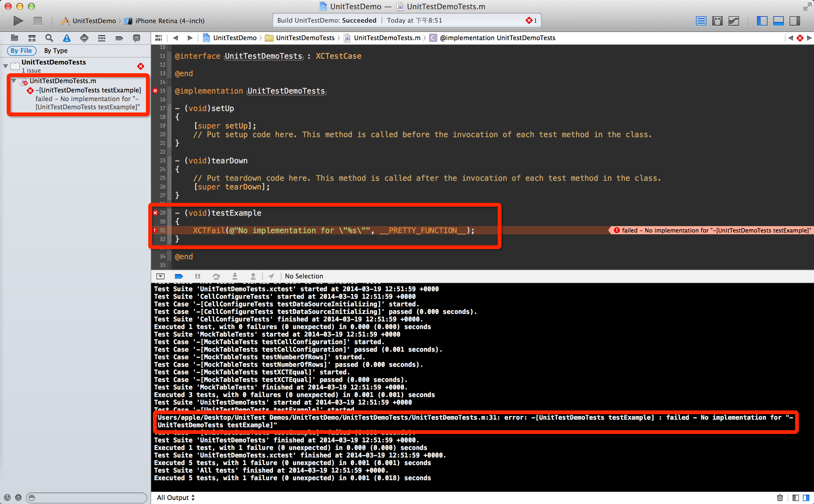The height and width of the screenshot is (504, 814).
Task: Click the issue navigator filter field
Action: (87, 498)
